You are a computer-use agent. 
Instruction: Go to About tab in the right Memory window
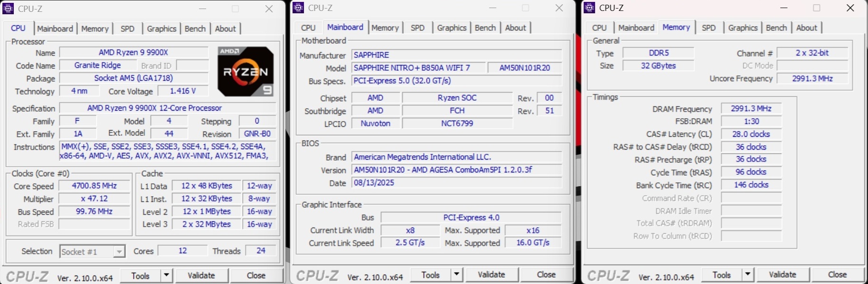pyautogui.click(x=806, y=28)
